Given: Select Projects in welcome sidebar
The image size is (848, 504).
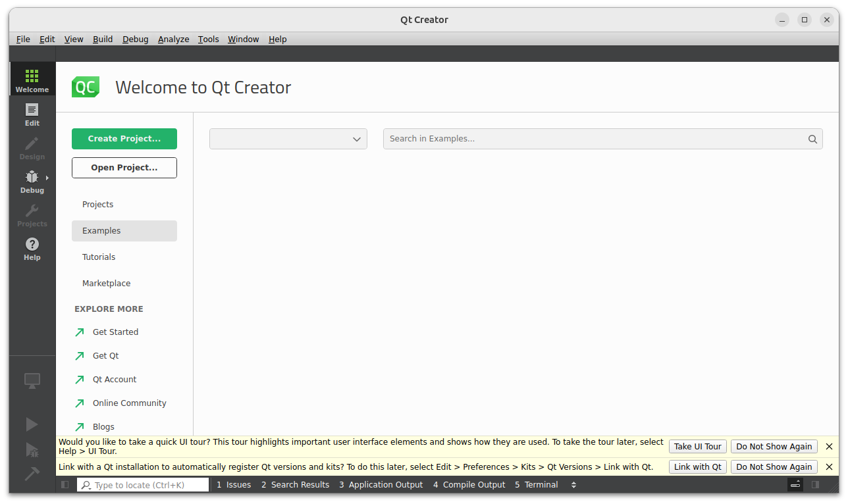Looking at the screenshot, I should [124, 205].
